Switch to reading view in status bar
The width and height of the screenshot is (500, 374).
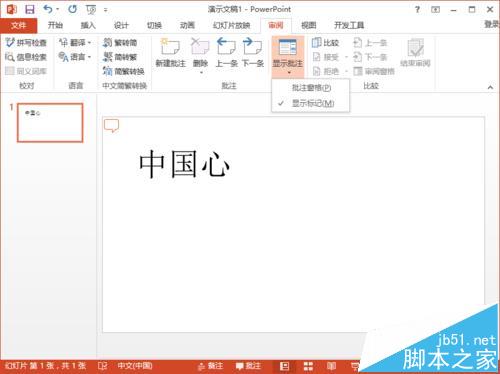[331, 366]
